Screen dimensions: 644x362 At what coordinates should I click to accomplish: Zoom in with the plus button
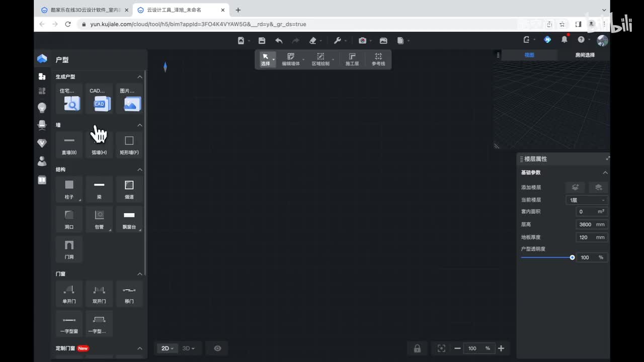click(501, 348)
